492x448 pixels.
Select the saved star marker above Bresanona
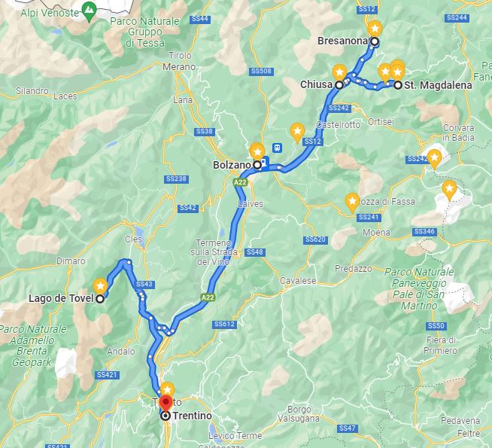point(375,29)
